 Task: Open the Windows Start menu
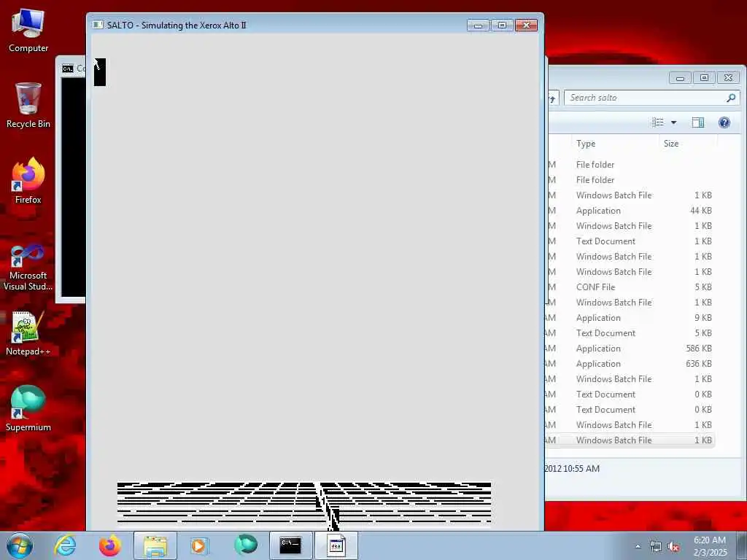pos(20,545)
